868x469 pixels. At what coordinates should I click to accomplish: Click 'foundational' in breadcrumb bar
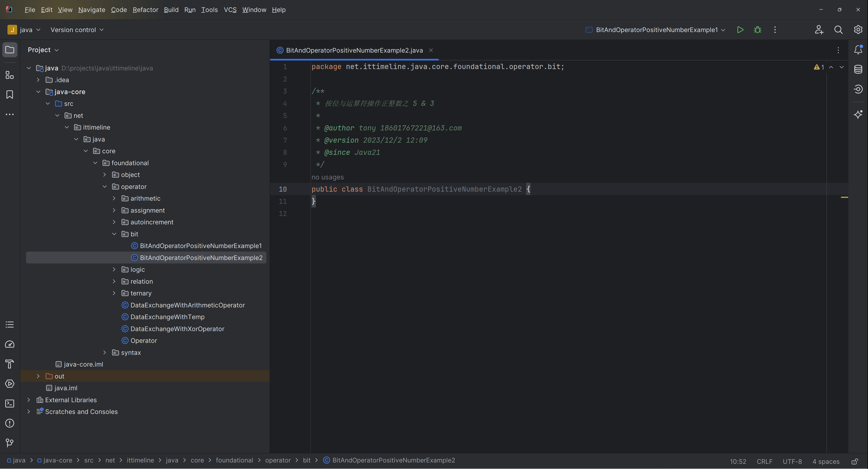coord(234,460)
